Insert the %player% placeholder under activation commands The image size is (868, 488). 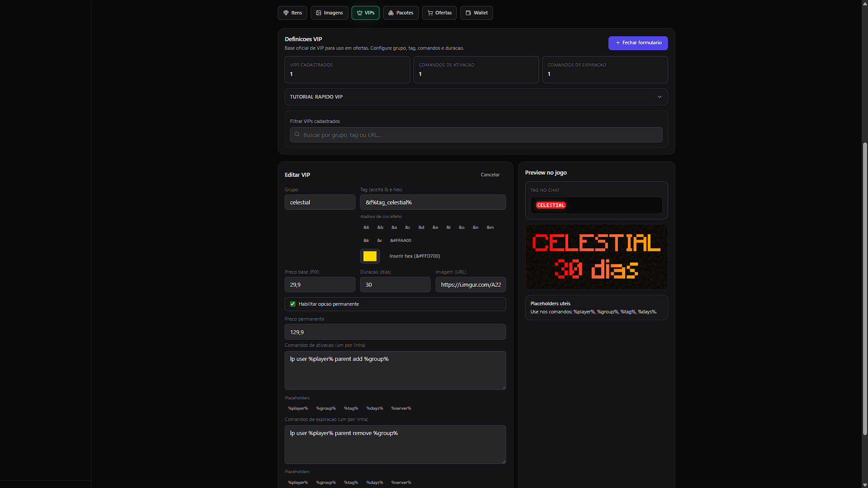click(298, 408)
